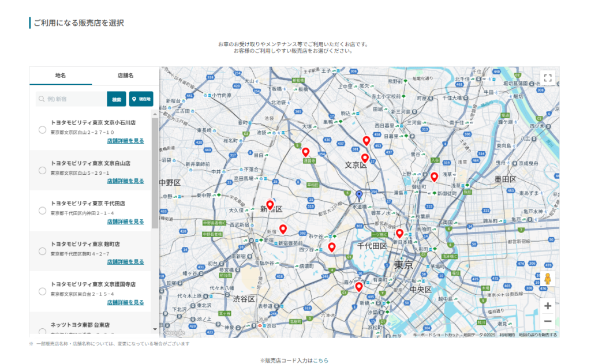This screenshot has width=591, height=364.
Task: Click the magnifier icon in search field
Action: click(42, 99)
